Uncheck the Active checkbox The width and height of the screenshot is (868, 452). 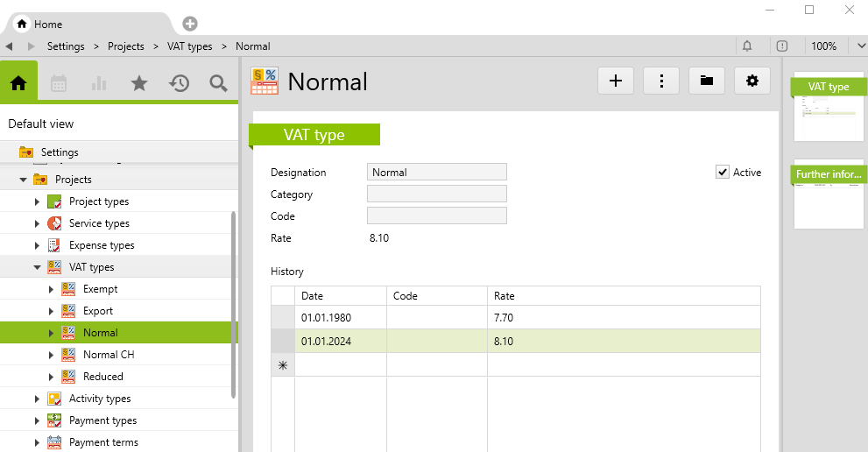click(723, 173)
